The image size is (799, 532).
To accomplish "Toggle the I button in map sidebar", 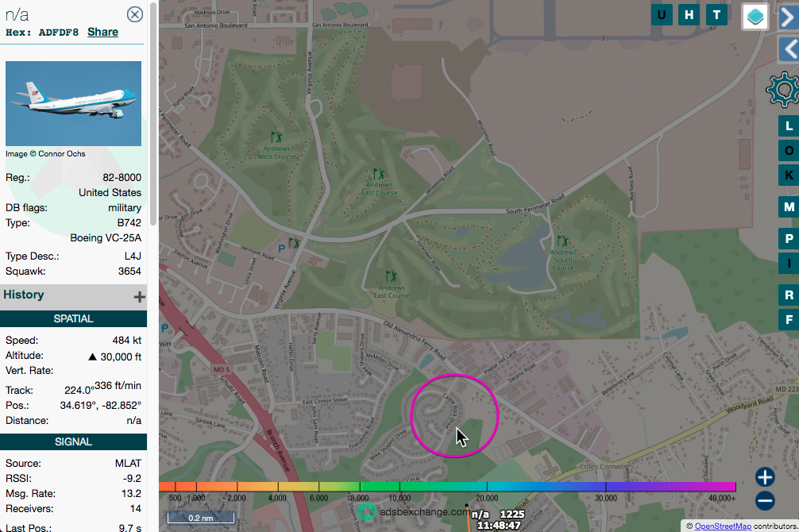I will point(789,264).
